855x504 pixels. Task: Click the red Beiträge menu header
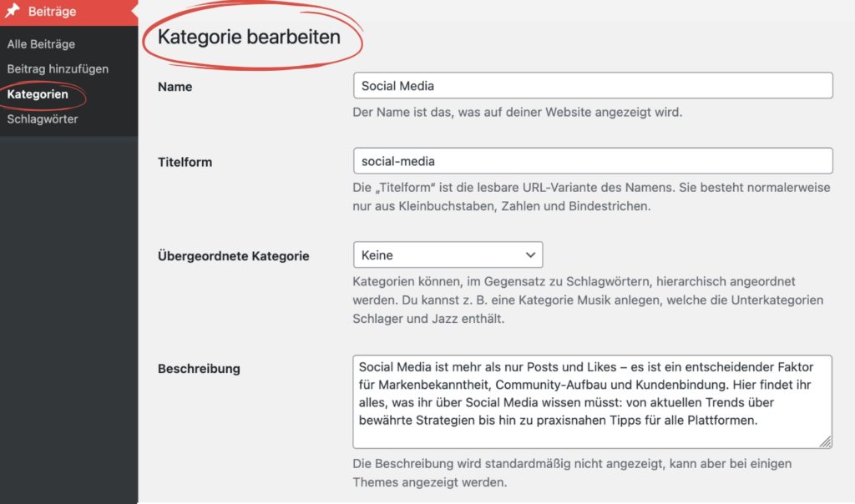tap(50, 11)
